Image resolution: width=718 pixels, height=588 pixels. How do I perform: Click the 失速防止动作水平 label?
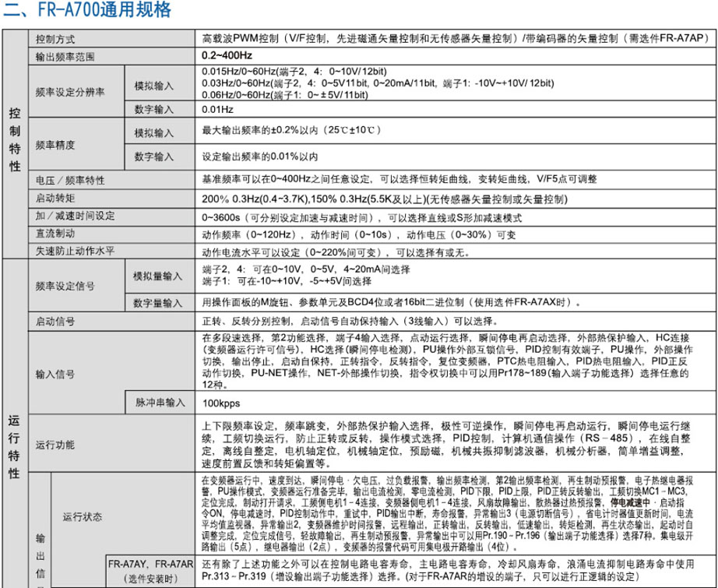click(75, 251)
